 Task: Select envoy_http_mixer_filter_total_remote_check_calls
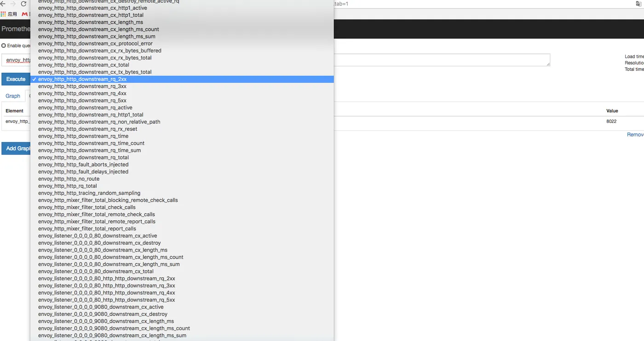point(182,214)
